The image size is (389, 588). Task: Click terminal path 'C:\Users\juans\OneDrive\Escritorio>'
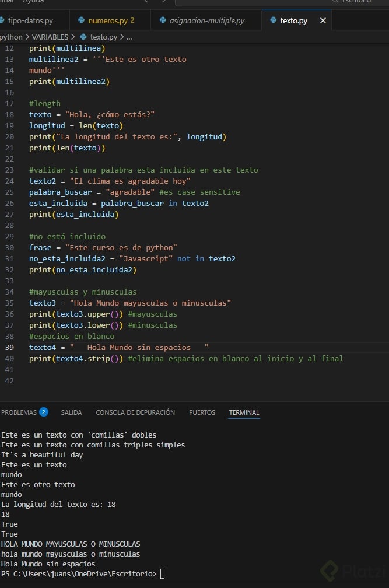point(85,574)
